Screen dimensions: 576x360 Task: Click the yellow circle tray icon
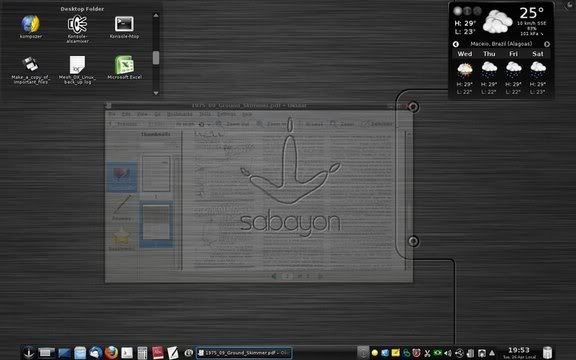(x=375, y=353)
